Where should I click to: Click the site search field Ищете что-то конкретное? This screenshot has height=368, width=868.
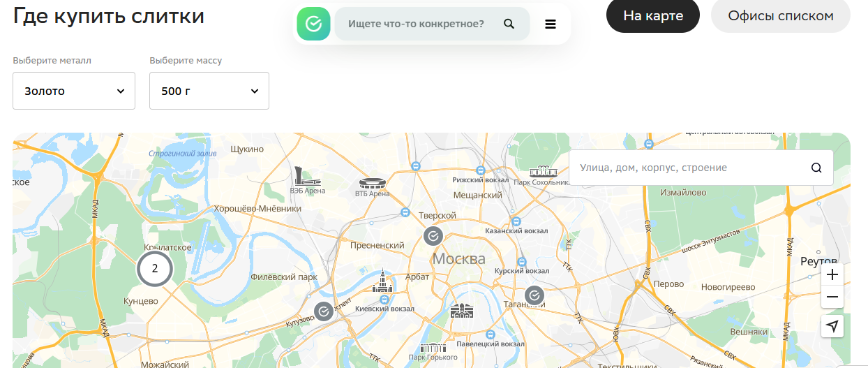tap(416, 24)
